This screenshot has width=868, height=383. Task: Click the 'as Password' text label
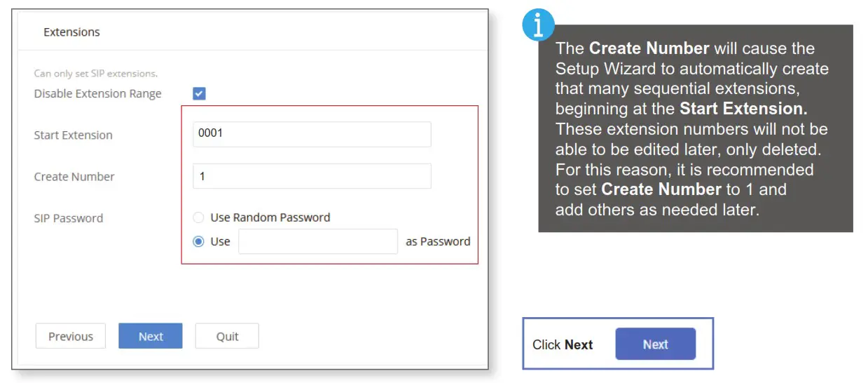438,241
